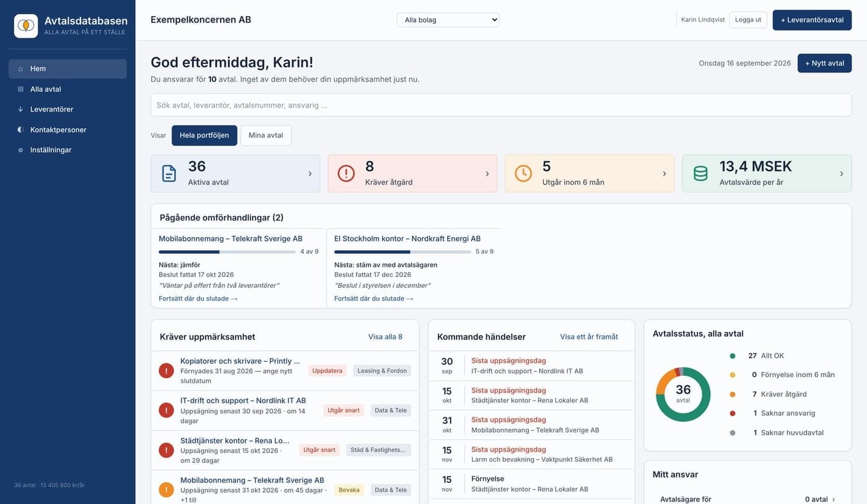Open Inställningar in the sidebar
The height and width of the screenshot is (504, 867).
(x=68, y=150)
